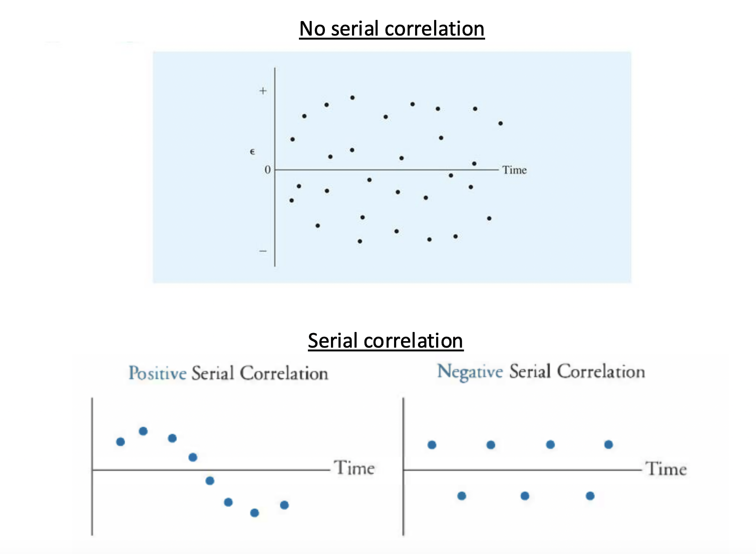
Task: Click the words "Serial Correlation" after "Negative"
Action: [x=577, y=372]
